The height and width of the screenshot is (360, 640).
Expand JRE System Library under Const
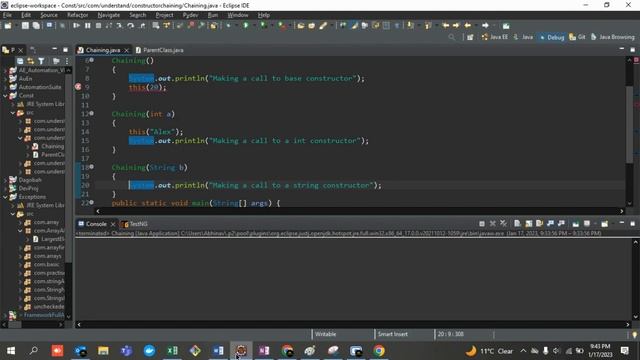click(13, 104)
